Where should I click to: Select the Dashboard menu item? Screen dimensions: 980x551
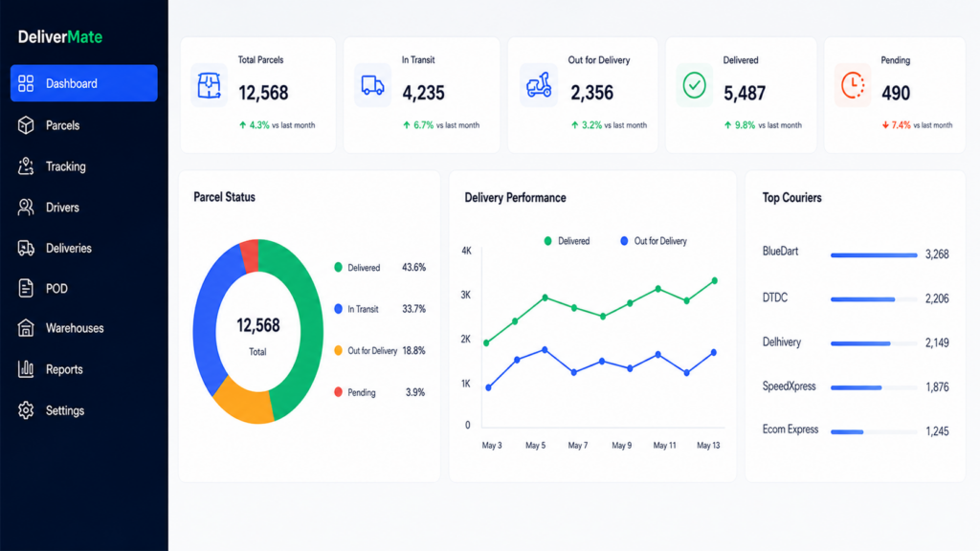pyautogui.click(x=84, y=83)
